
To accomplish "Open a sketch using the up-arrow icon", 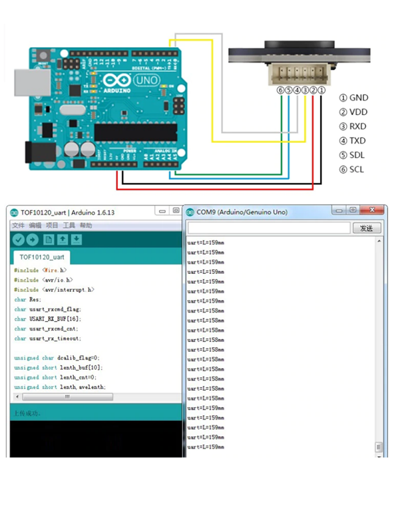I will click(63, 239).
